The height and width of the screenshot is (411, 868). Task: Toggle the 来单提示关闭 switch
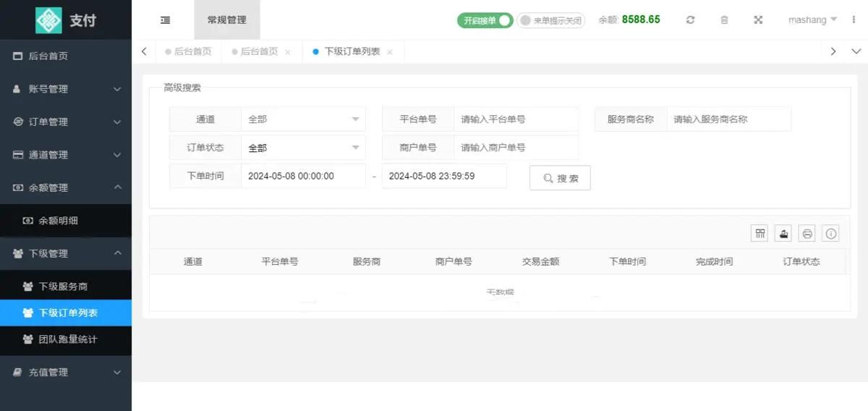tap(550, 20)
